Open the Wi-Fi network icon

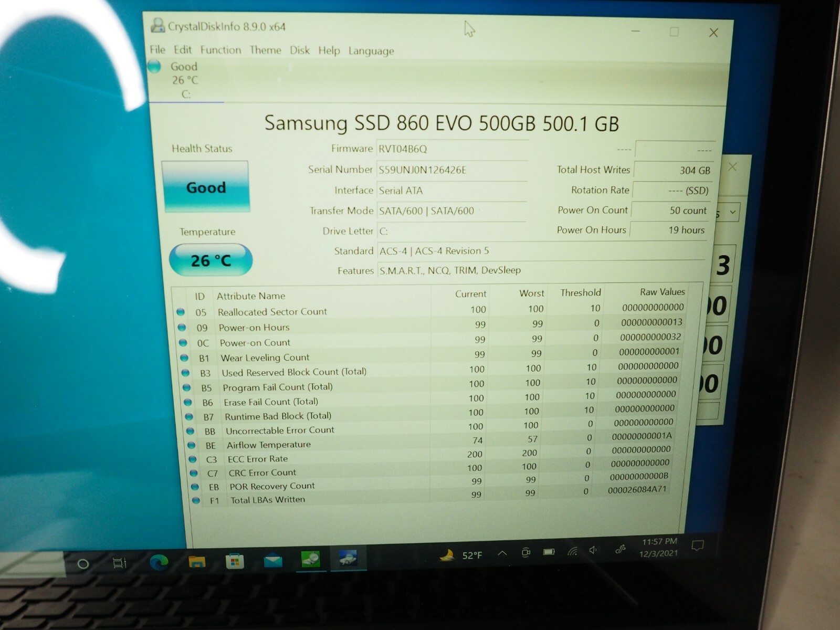tap(572, 551)
